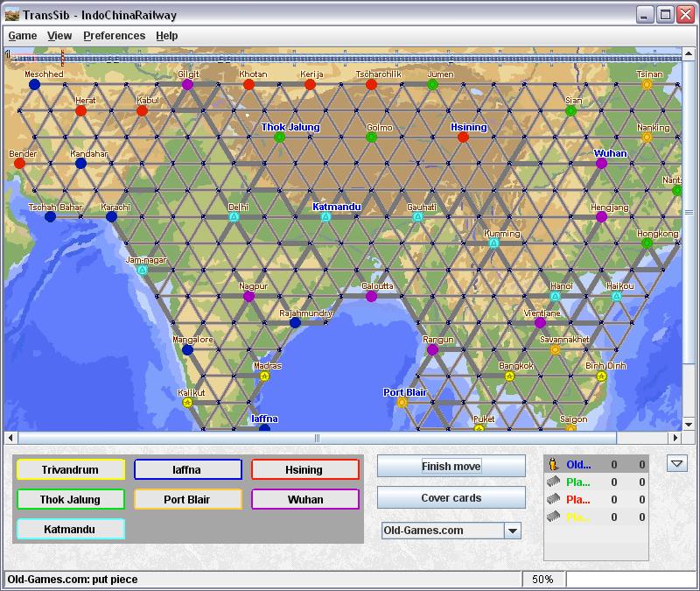Click the map's vertical scrollbar down arrow
Viewport: 700px width, 591px height.
coord(689,425)
